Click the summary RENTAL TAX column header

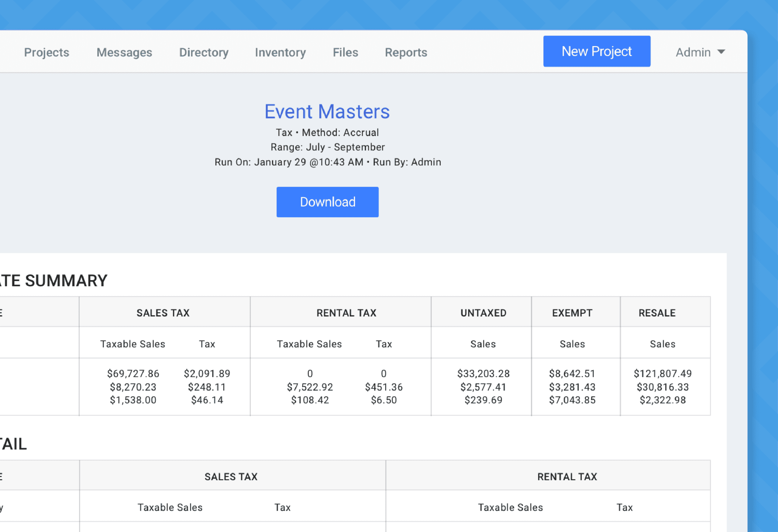346,313
